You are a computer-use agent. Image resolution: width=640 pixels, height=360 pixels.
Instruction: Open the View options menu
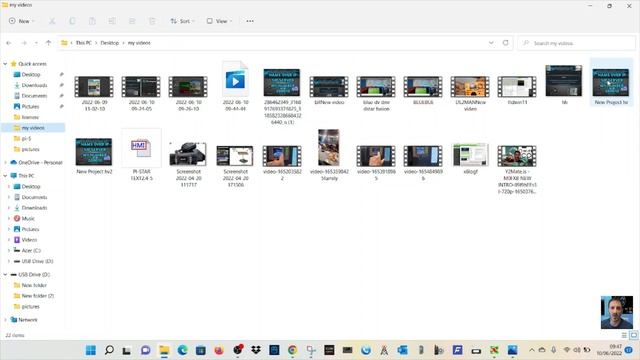click(x=219, y=21)
